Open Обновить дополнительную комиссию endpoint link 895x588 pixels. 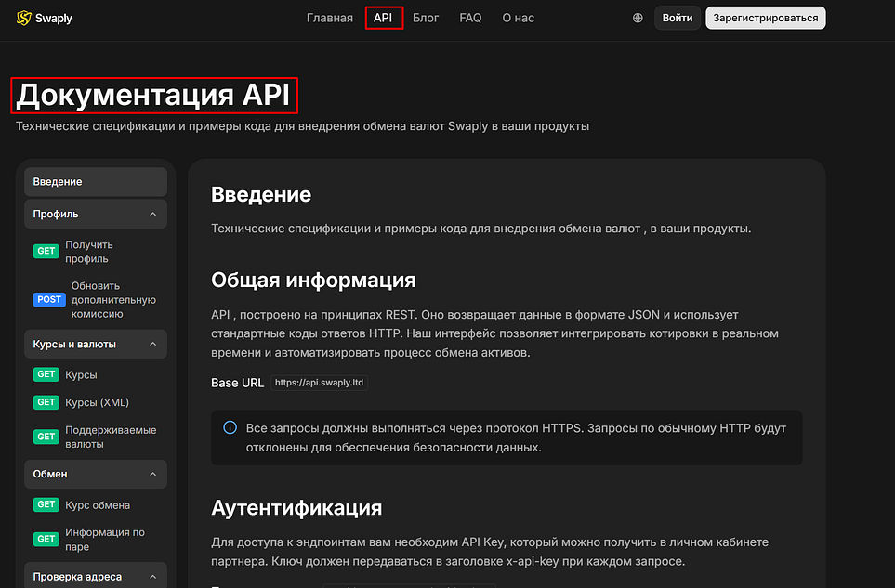point(113,299)
